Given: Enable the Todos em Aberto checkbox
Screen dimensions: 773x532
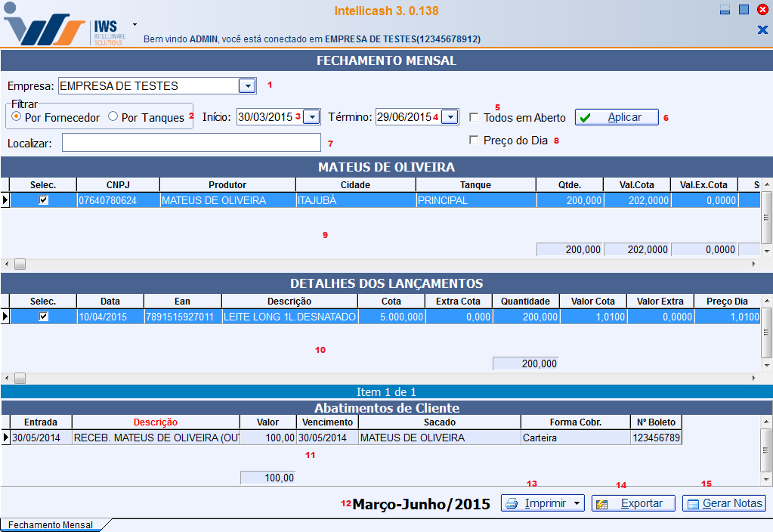Looking at the screenshot, I should (474, 117).
